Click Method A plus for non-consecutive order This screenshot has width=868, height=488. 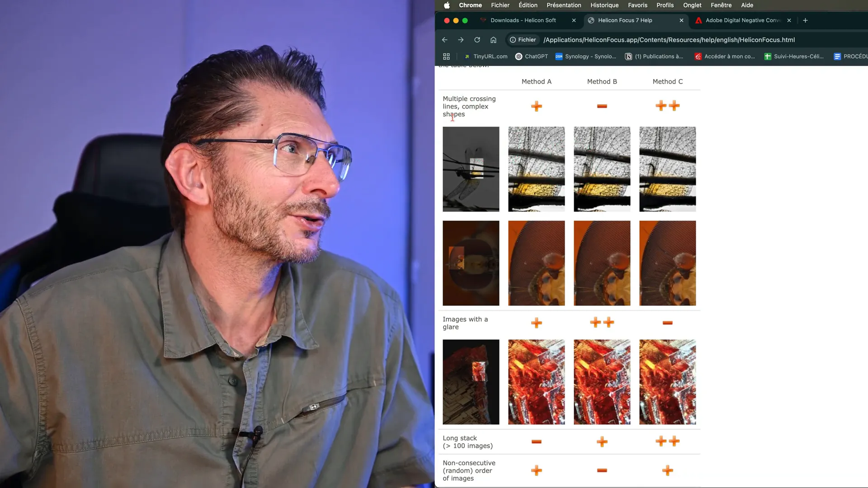[536, 470]
